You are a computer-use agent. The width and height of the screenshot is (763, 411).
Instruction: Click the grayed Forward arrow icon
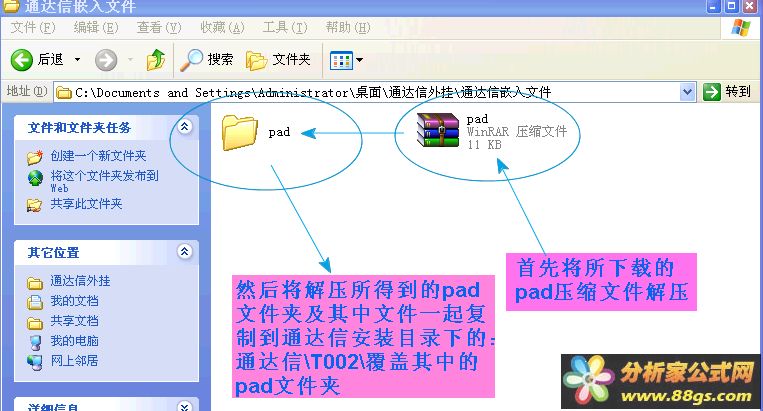tap(106, 60)
